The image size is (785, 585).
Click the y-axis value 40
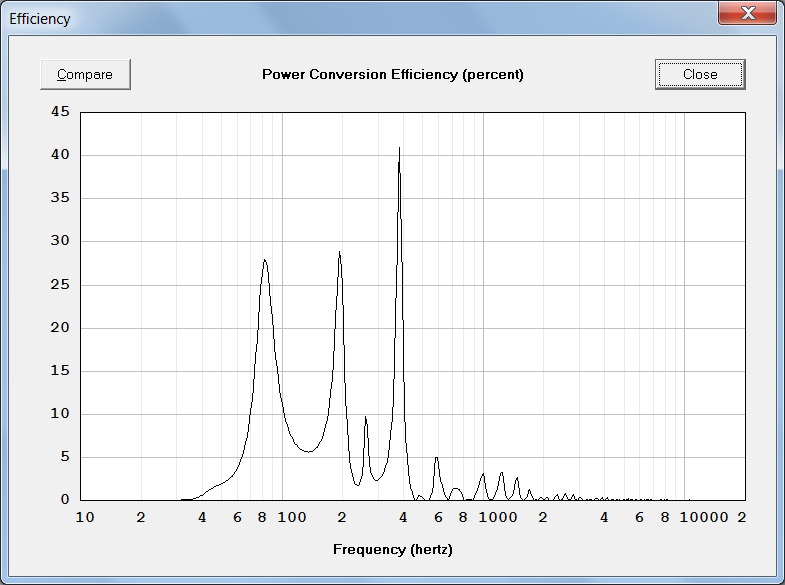point(60,154)
